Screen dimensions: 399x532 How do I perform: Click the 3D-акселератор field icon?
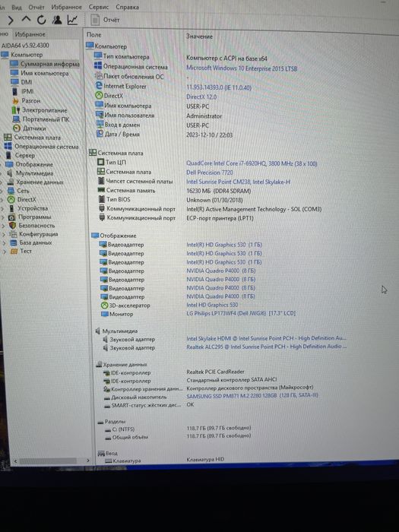click(105, 306)
